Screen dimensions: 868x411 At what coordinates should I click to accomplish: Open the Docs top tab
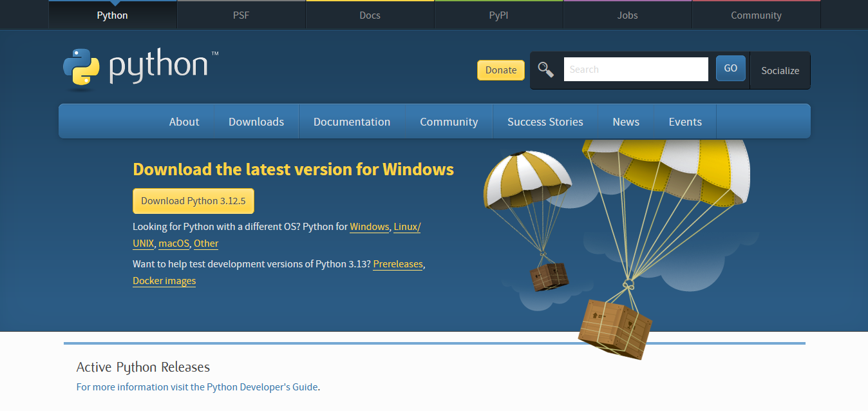click(370, 15)
